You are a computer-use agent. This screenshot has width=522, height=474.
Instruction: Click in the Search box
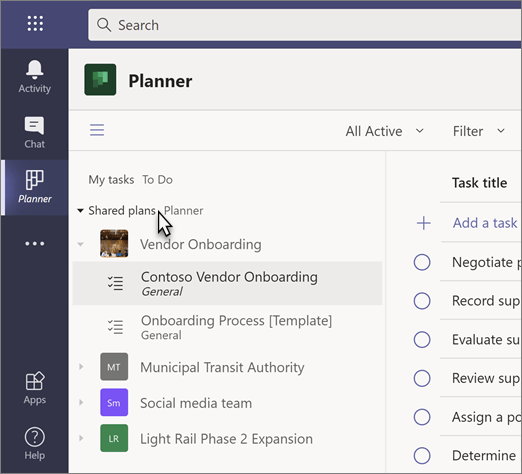tap(305, 25)
